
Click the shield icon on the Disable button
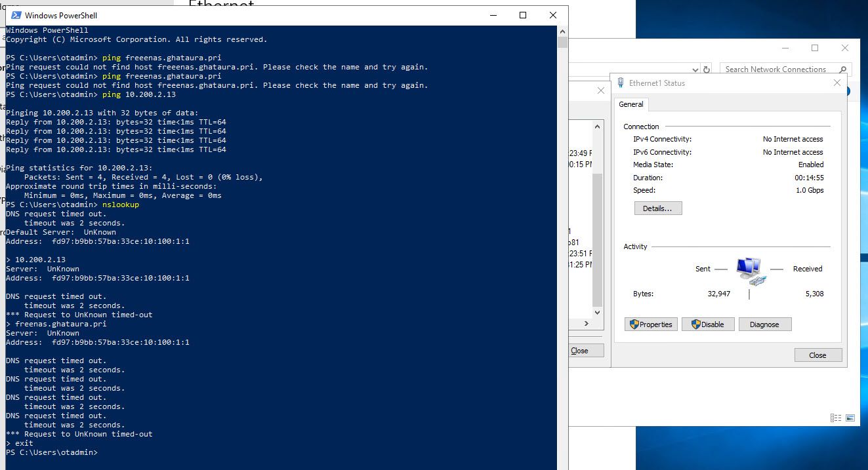(x=695, y=324)
